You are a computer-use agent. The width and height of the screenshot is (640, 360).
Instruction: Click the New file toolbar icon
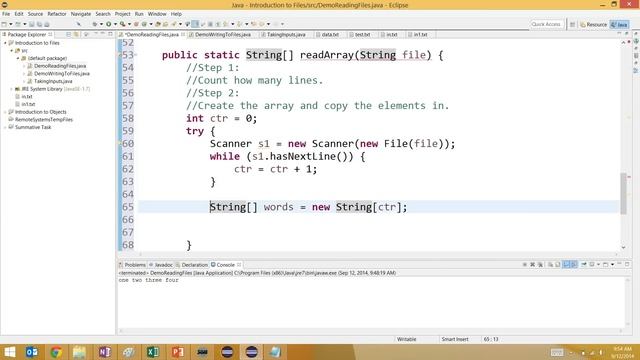click(4, 24)
